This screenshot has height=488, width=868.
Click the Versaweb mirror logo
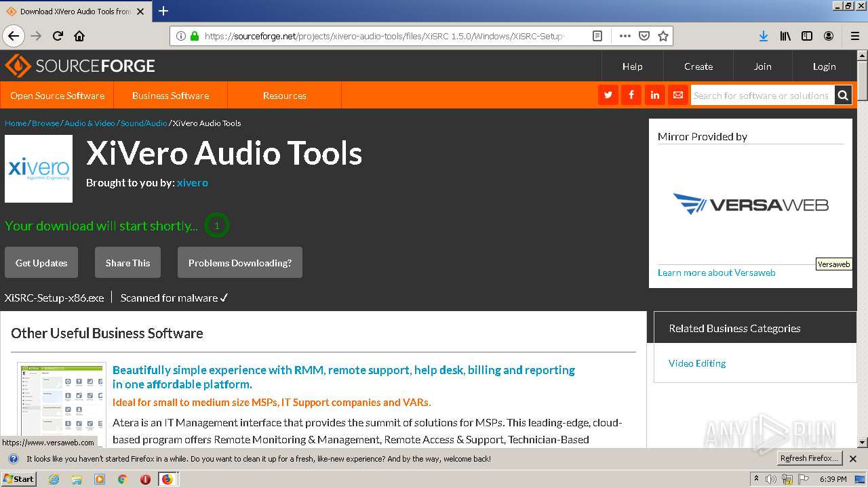751,203
